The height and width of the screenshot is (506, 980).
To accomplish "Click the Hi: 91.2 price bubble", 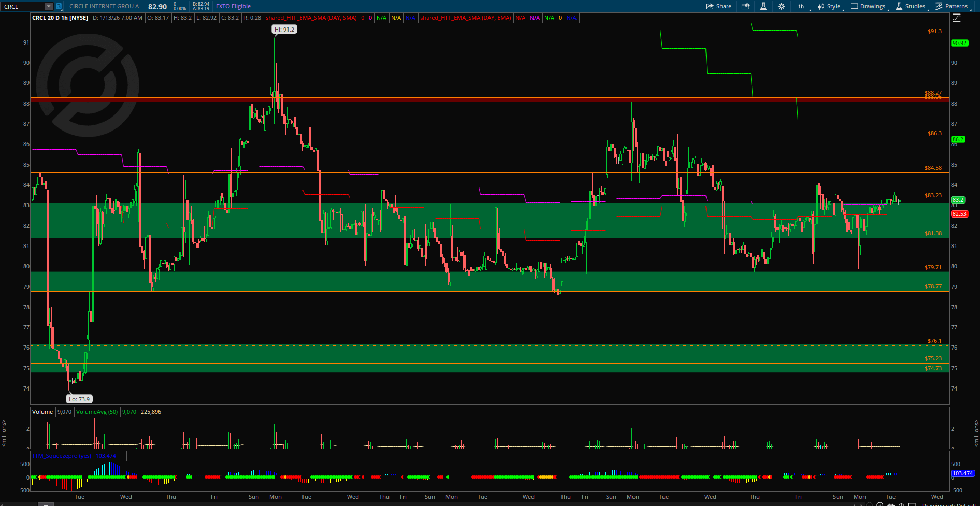I will pyautogui.click(x=284, y=30).
